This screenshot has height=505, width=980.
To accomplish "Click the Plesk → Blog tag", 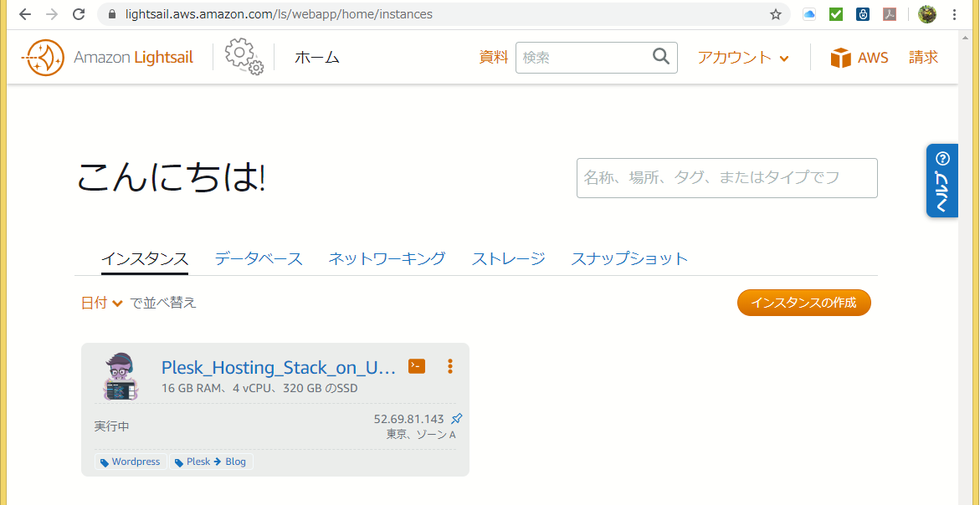I will pos(211,462).
